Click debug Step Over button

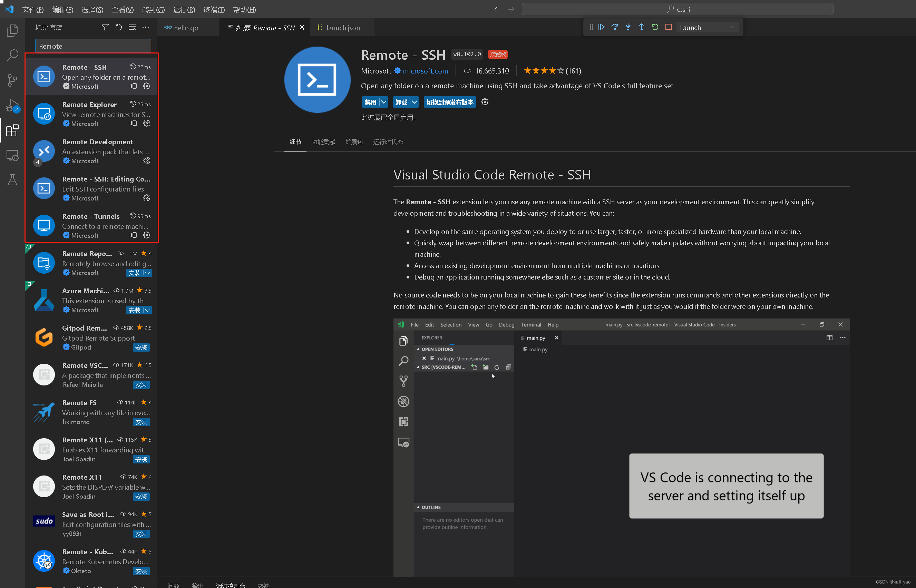coord(615,27)
